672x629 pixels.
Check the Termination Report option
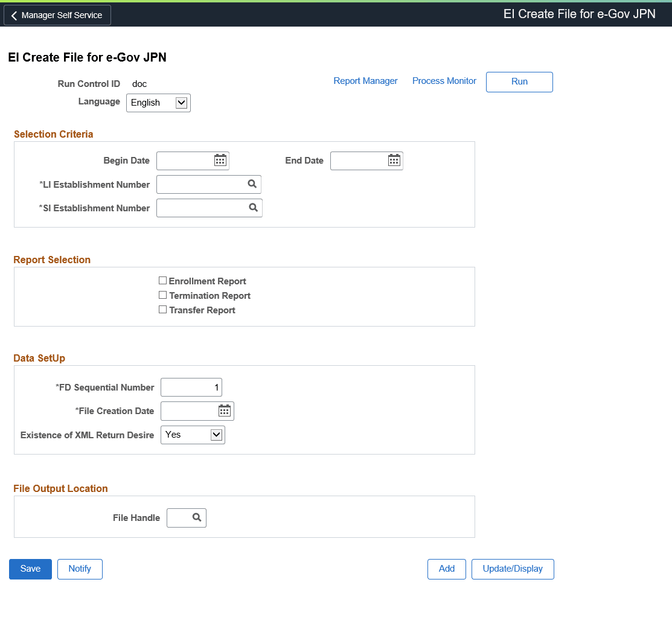[x=162, y=295]
